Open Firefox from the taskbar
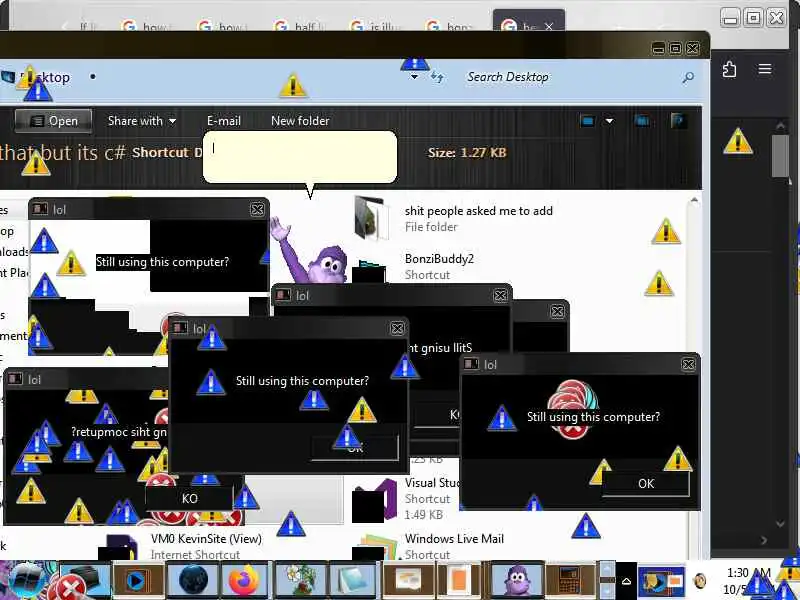 [243, 580]
